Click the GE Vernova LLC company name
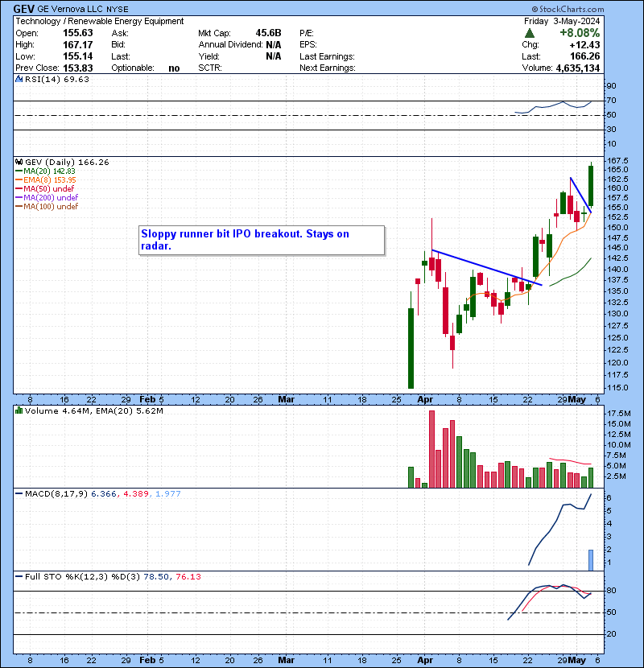This screenshot has height=668, width=644. click(70, 9)
